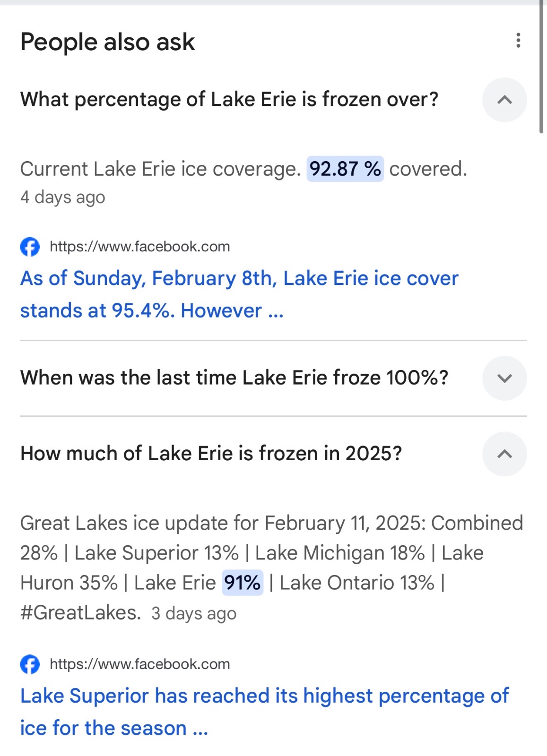Viewport: 547px width, 756px height.
Task: Click question 'When was the last time Lake Erie froze 100%?'
Action: click(x=234, y=378)
